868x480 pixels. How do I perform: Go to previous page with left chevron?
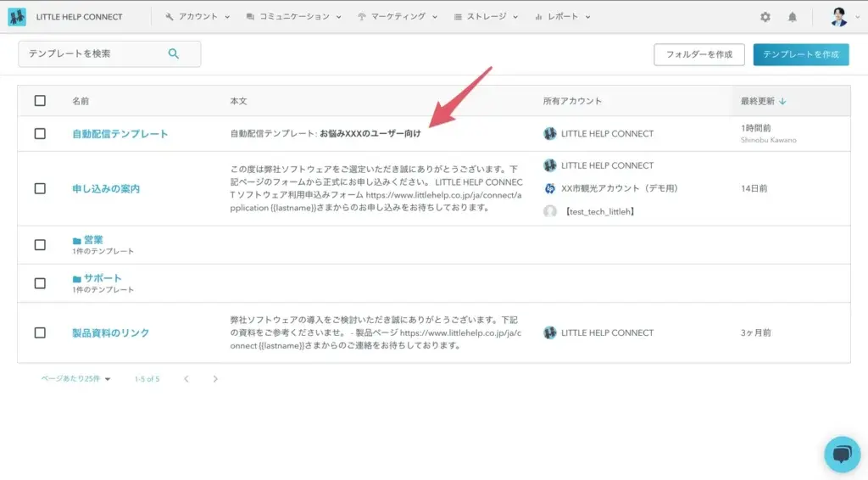(186, 379)
